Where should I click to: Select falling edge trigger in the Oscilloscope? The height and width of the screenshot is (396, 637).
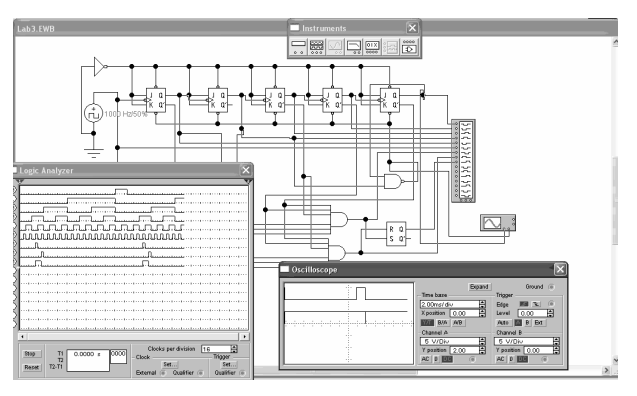pyautogui.click(x=536, y=304)
